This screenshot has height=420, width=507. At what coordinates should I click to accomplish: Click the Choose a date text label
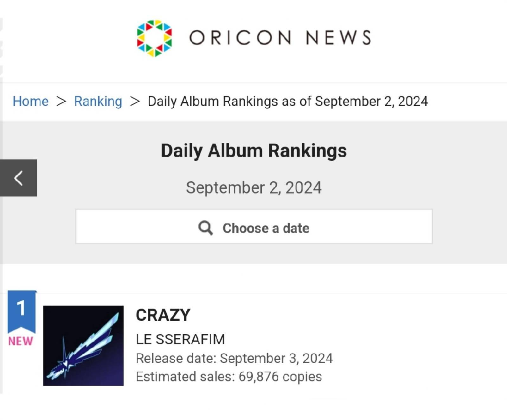pyautogui.click(x=266, y=228)
